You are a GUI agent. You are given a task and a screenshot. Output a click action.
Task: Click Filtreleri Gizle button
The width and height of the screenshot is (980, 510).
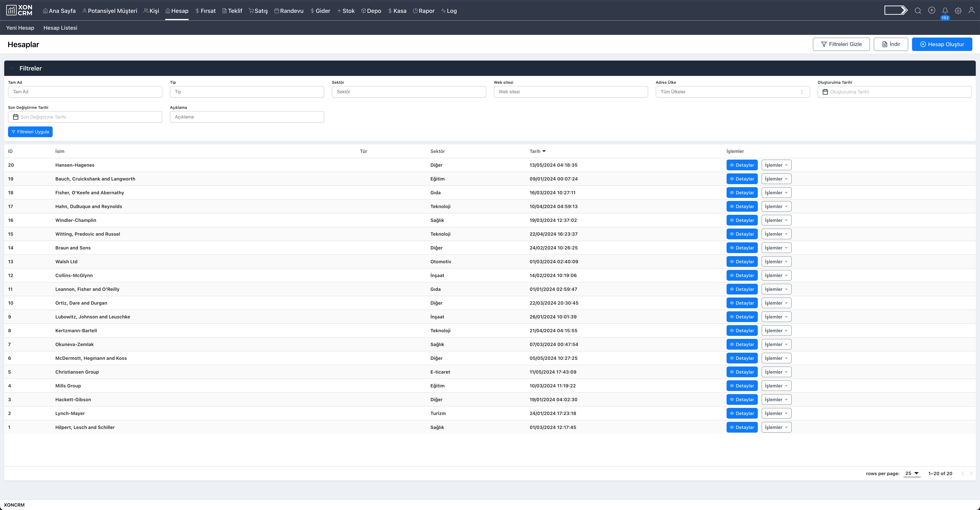(x=841, y=44)
